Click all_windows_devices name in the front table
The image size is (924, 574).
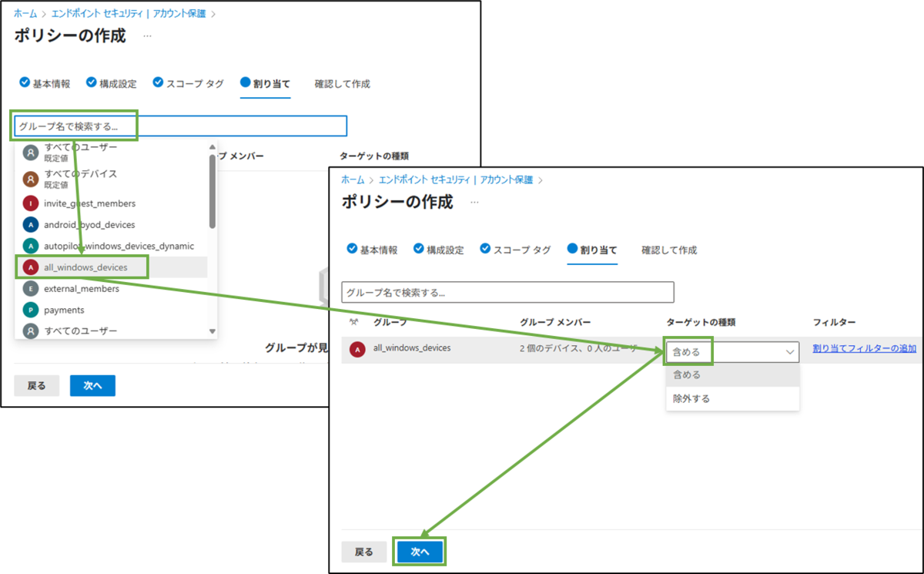[412, 348]
